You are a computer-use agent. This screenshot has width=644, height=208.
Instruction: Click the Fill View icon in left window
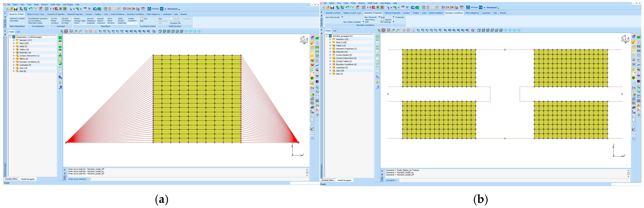tap(66, 31)
